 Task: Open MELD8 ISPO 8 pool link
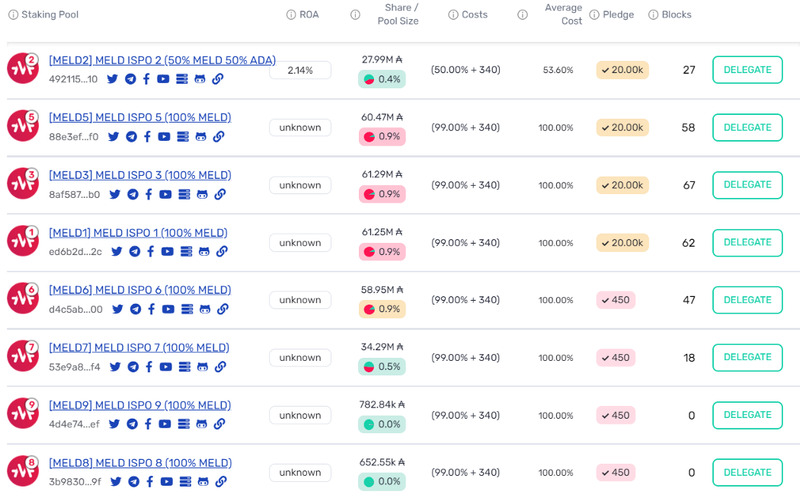(x=140, y=463)
